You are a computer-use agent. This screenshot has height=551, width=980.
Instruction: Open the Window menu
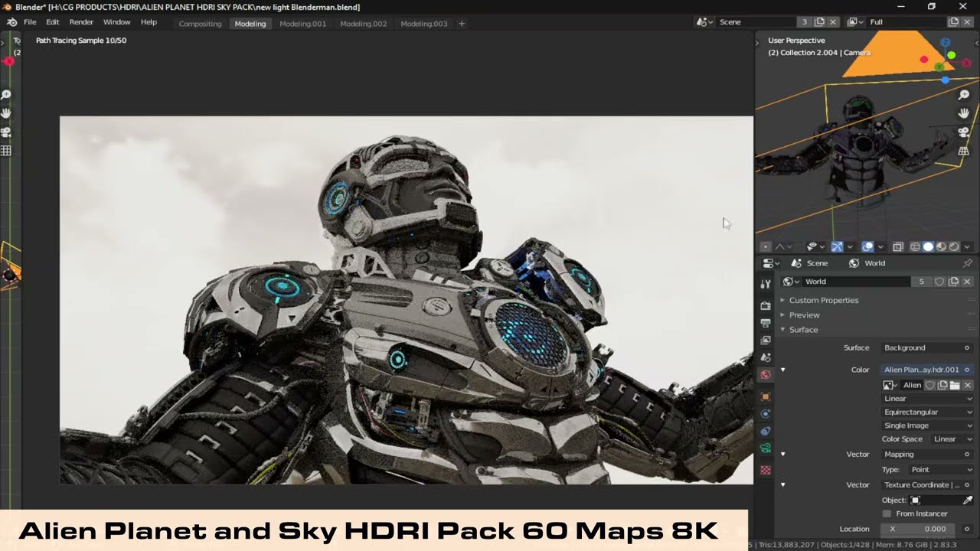click(x=116, y=22)
